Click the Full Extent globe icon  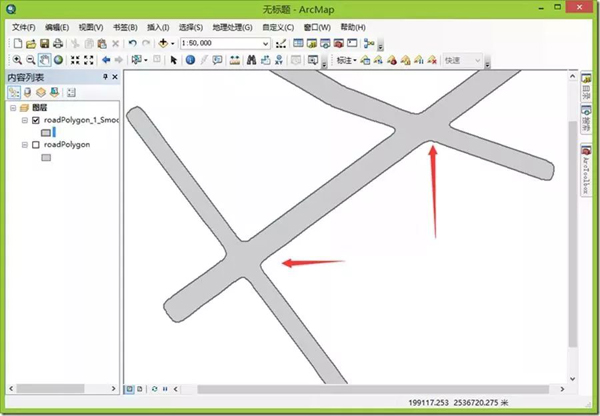[58, 60]
